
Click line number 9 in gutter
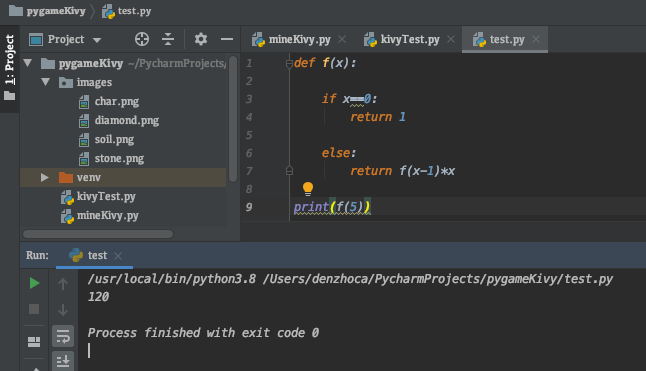click(249, 207)
